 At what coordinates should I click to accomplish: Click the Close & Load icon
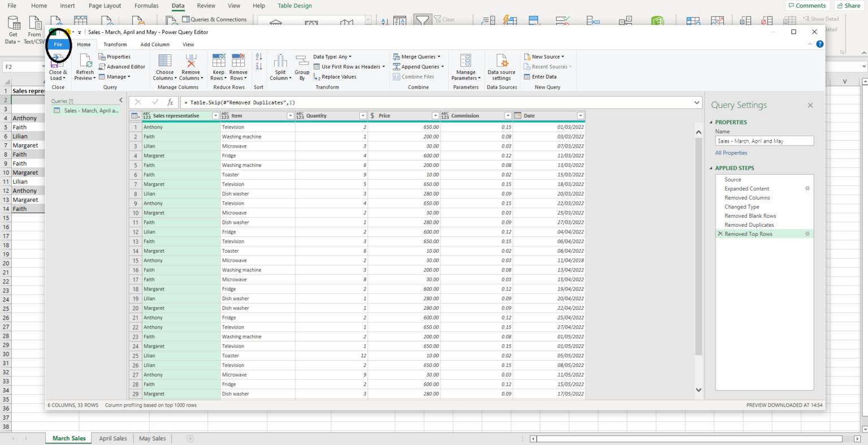tap(57, 67)
